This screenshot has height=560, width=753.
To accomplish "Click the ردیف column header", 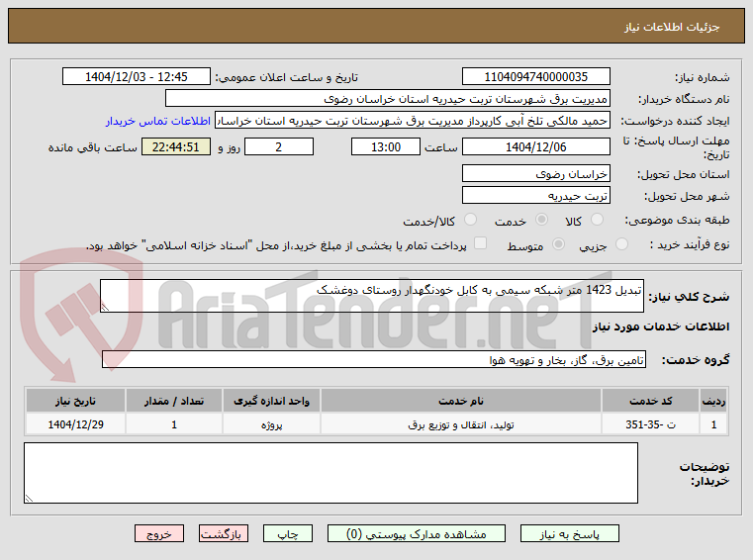I will tap(713, 401).
